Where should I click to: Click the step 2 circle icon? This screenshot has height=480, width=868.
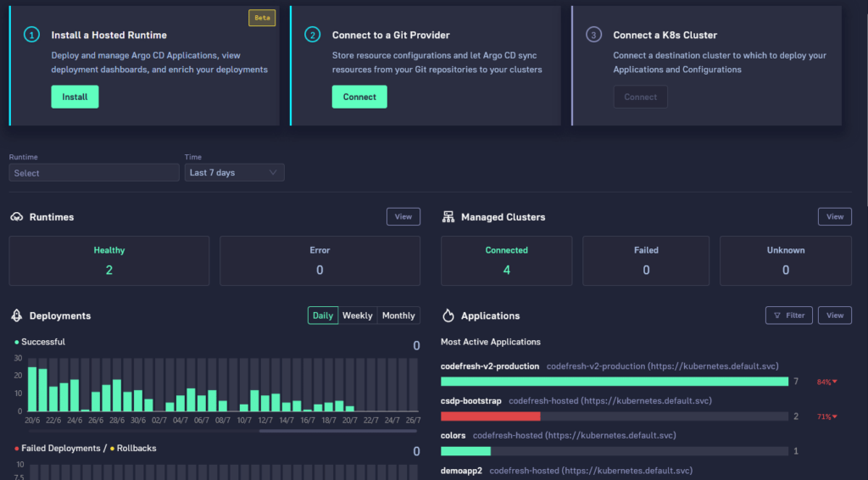point(314,35)
